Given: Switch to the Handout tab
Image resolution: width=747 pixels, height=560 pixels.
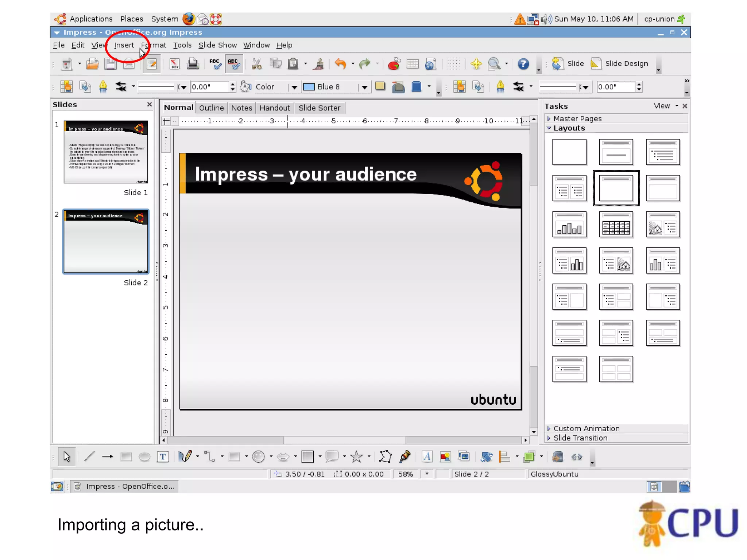Looking at the screenshot, I should (x=275, y=108).
